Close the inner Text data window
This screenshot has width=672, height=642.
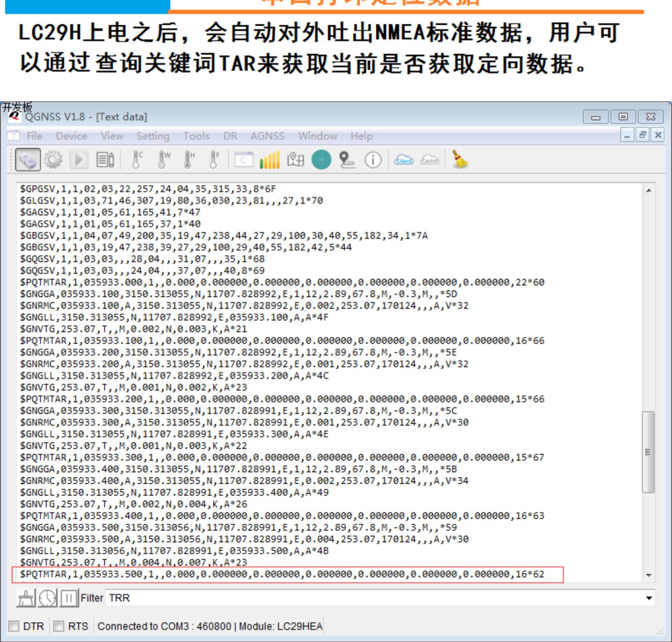click(x=658, y=135)
